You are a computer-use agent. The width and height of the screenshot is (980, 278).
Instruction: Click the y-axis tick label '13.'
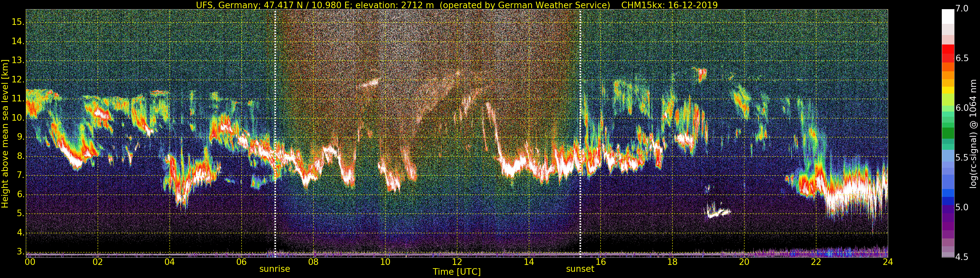click(18, 61)
